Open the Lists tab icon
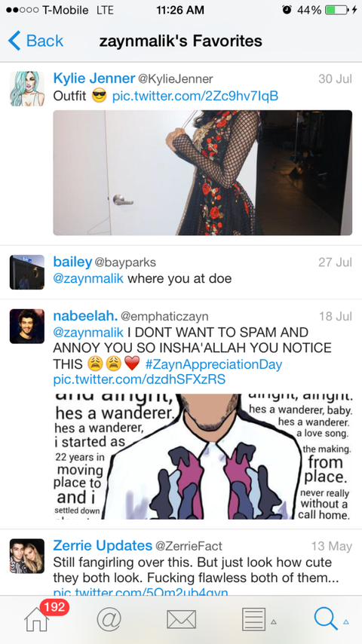 point(253,619)
